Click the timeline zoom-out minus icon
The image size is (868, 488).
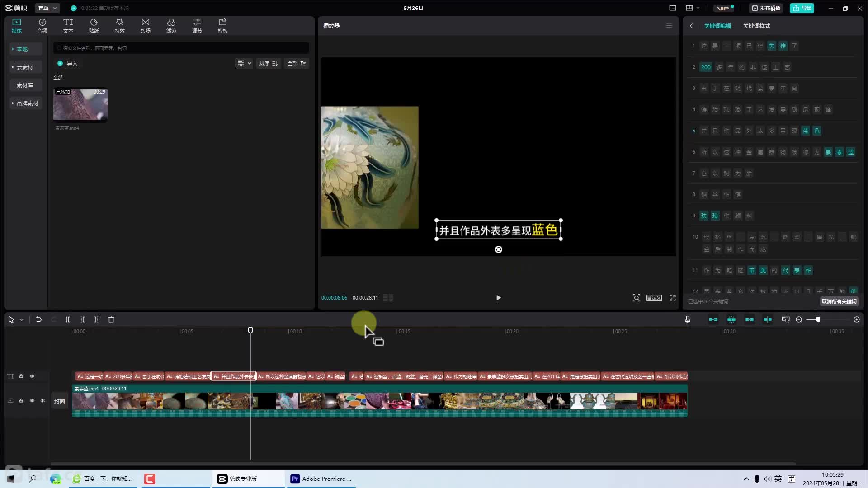tap(799, 319)
